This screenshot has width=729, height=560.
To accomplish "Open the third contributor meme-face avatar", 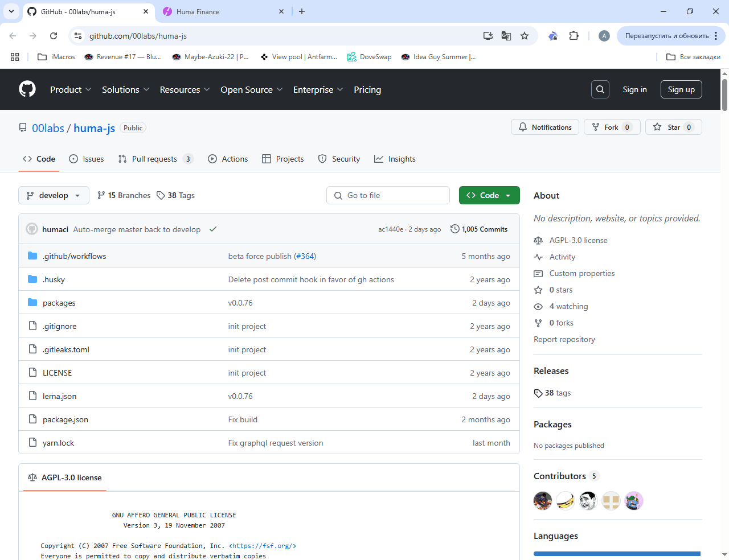I will (588, 501).
